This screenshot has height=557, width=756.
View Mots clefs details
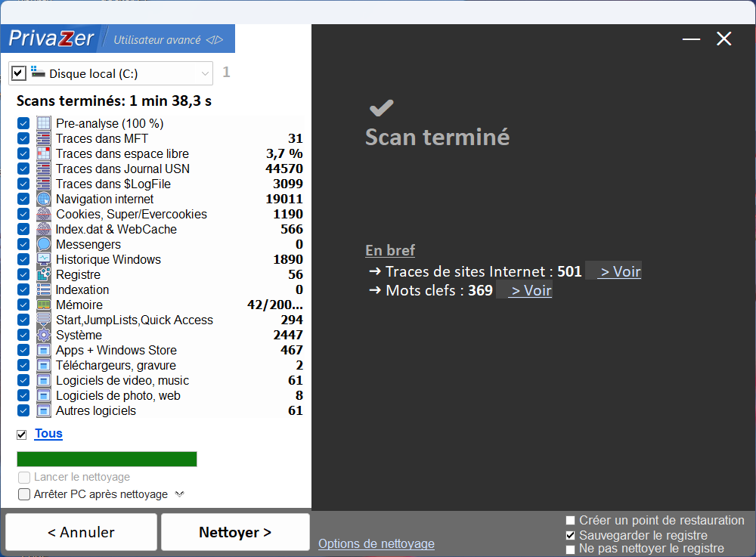(531, 290)
